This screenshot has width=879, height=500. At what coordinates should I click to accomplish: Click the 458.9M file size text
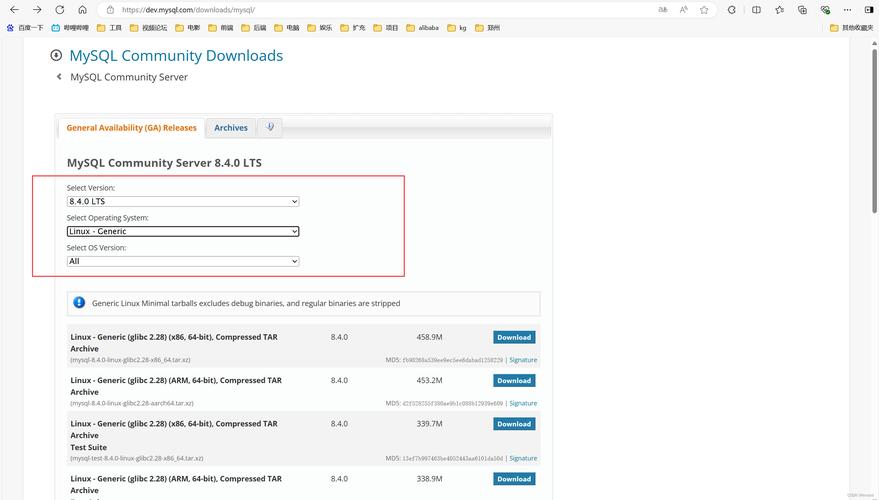429,337
